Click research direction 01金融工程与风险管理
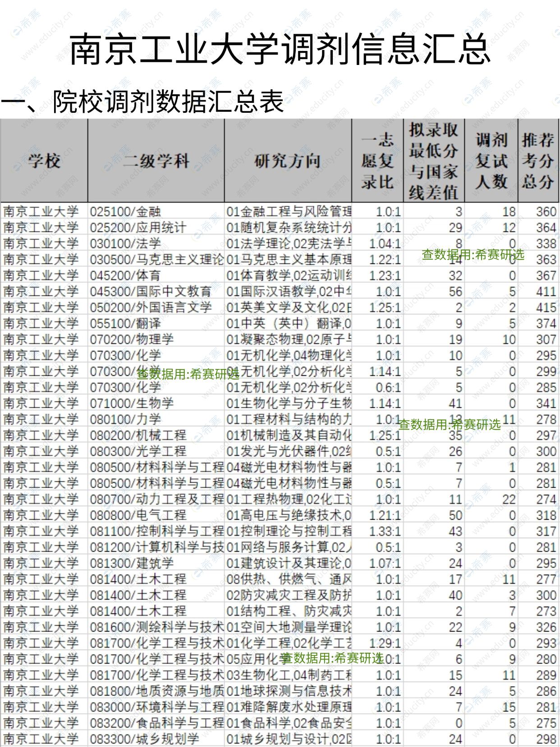The width and height of the screenshot is (560, 747). (289, 212)
